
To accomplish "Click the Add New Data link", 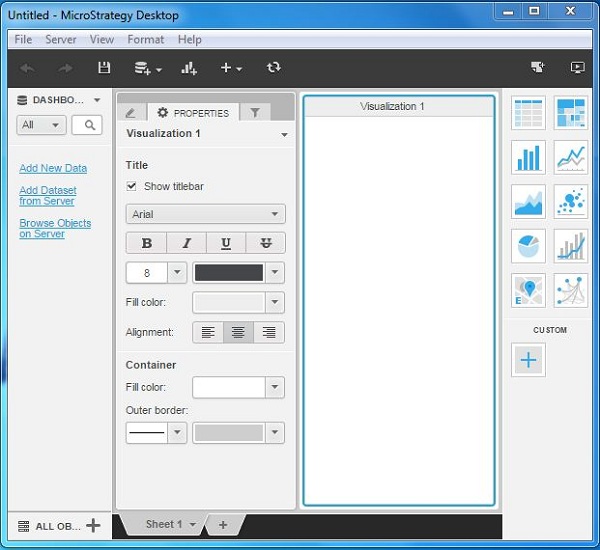I will pos(53,169).
